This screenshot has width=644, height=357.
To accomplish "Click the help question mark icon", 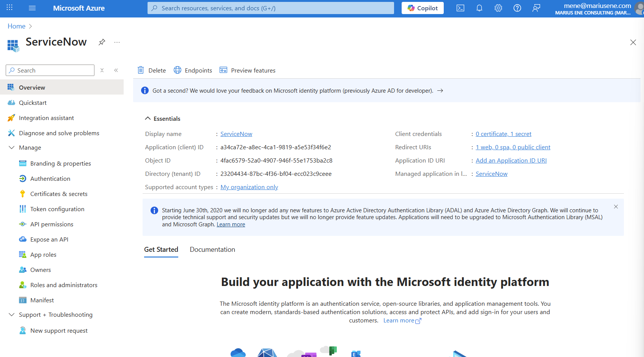I will click(517, 8).
